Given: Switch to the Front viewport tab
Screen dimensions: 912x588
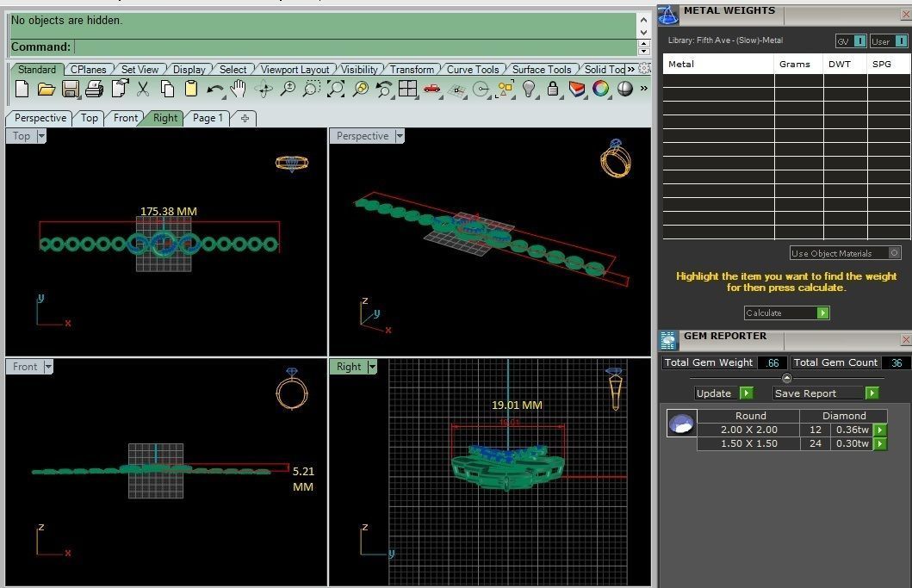Looking at the screenshot, I should pos(126,118).
